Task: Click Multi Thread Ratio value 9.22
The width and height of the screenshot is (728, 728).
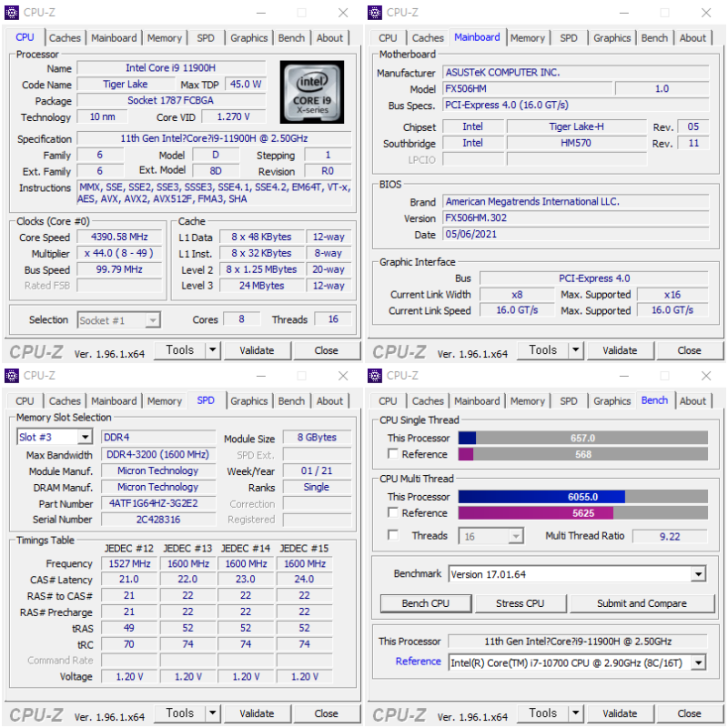Action: tap(670, 536)
